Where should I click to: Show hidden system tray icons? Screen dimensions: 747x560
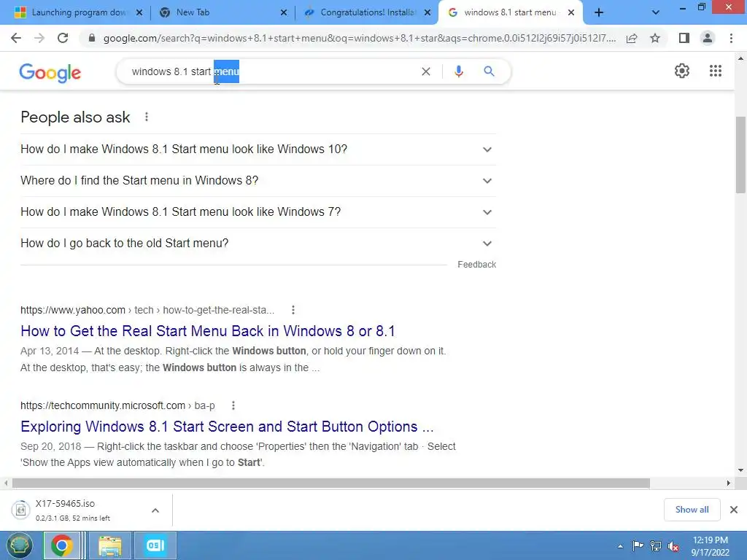point(620,546)
